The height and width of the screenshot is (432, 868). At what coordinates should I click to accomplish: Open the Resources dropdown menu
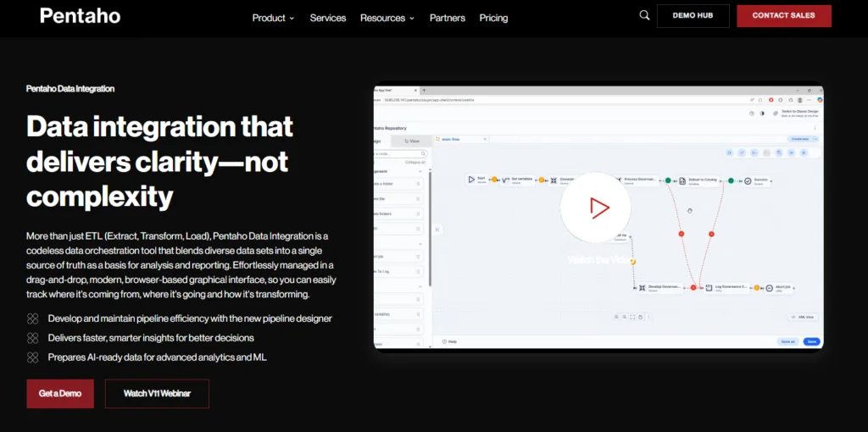pos(387,18)
